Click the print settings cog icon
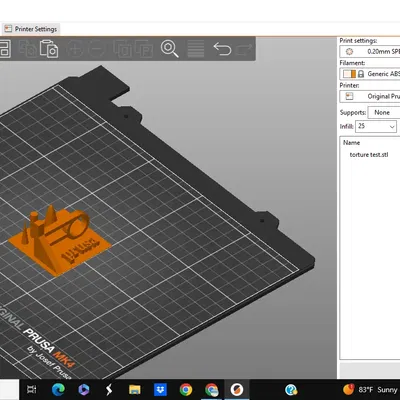Image resolution: width=400 pixels, height=400 pixels. pyautogui.click(x=349, y=52)
